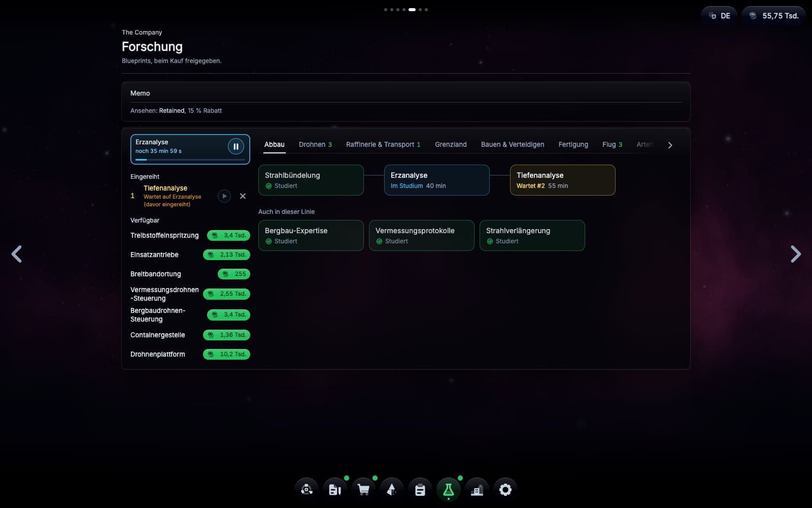Image resolution: width=812 pixels, height=508 pixels.
Task: Open the geometric shapes icon in bottom dock
Action: (392, 490)
